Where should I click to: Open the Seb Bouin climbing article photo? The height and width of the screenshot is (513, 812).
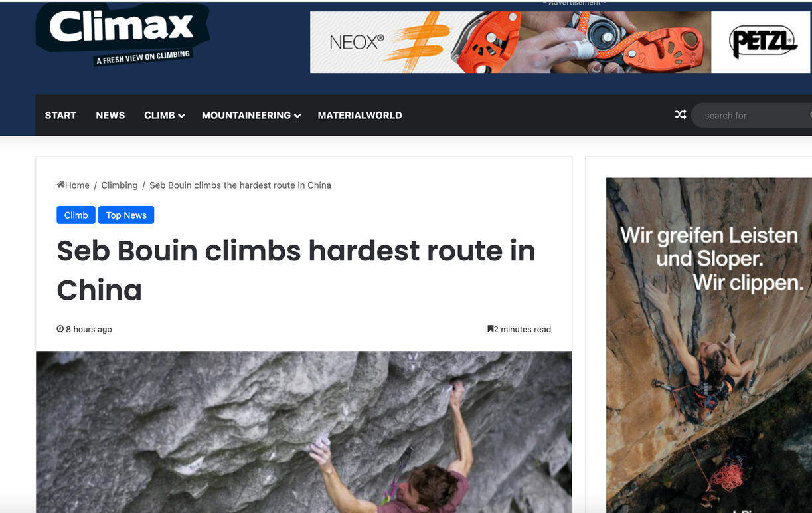(x=304, y=432)
